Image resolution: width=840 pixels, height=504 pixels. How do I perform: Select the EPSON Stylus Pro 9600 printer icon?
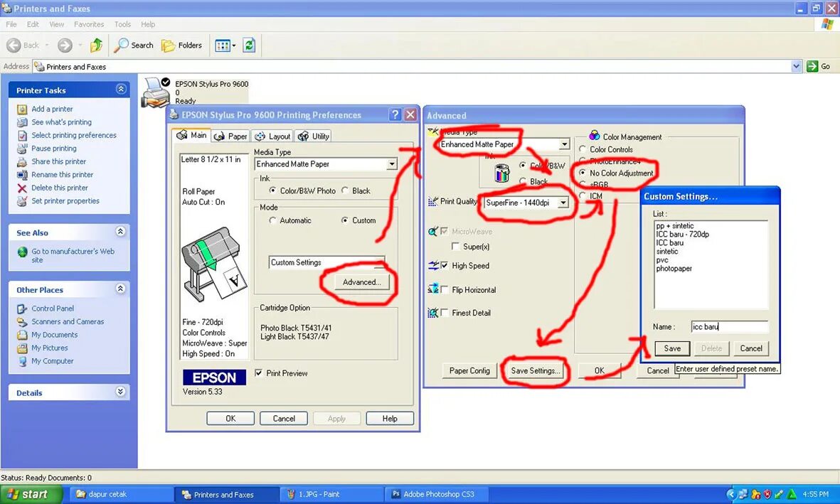[155, 92]
